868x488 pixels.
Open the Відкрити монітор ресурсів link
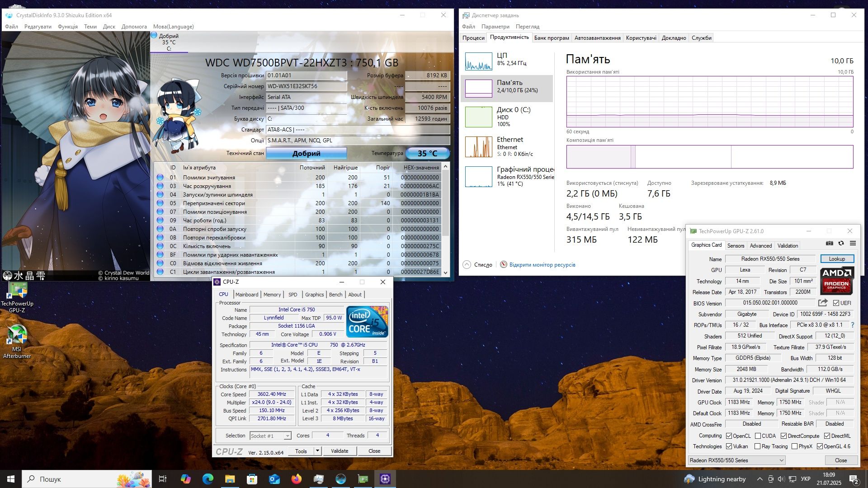point(542,265)
